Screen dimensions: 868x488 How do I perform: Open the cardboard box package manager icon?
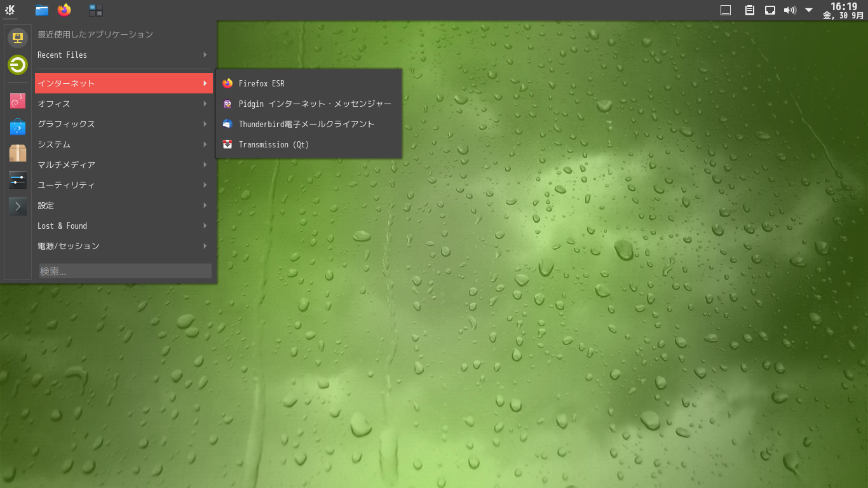pos(18,153)
